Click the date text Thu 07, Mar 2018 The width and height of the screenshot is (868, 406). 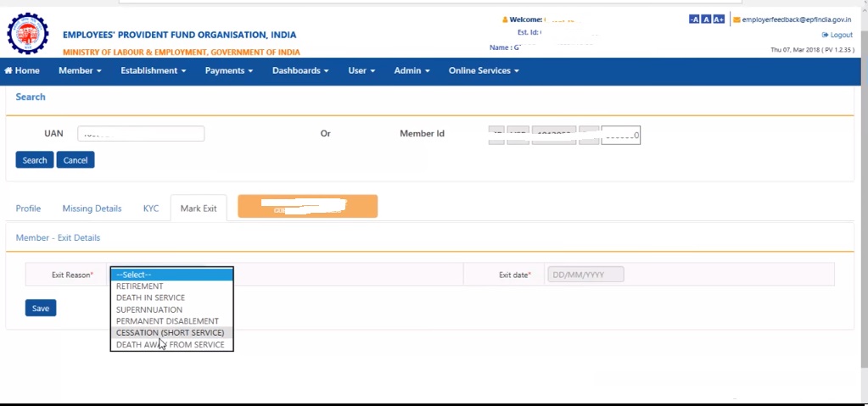coord(795,50)
